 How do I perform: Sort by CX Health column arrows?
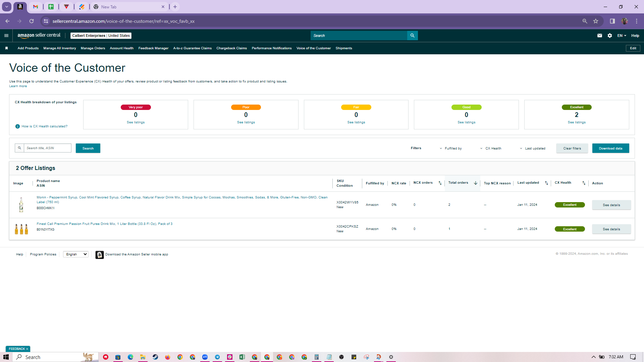tap(584, 183)
